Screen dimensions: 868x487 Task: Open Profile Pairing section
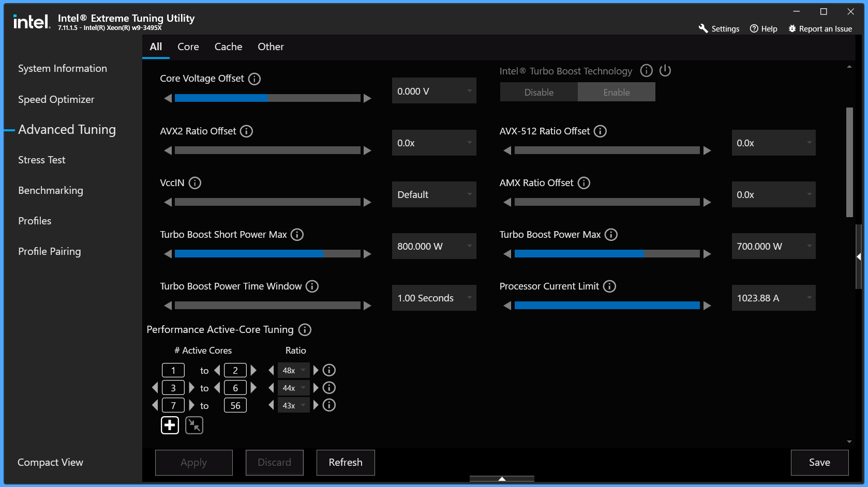(49, 251)
